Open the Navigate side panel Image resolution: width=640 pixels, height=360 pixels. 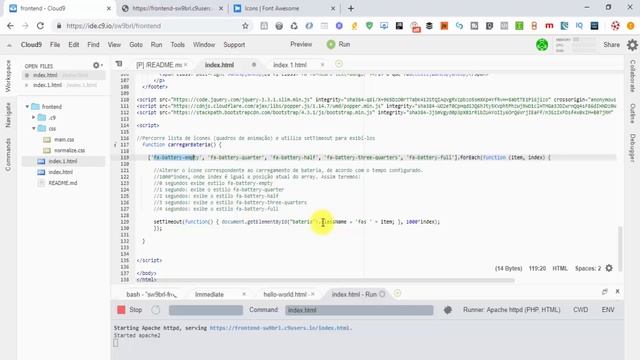tap(8, 115)
